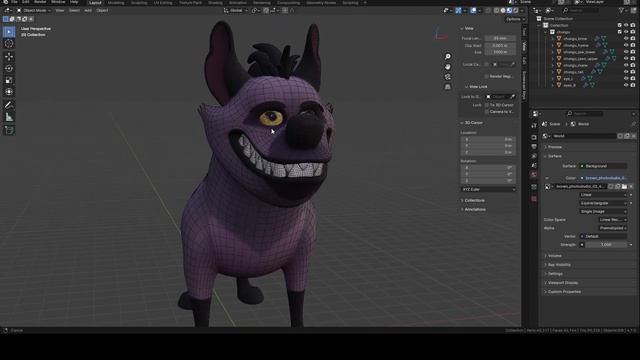The image size is (640, 360).
Task: Select the Annotate tool
Action: (x=9, y=105)
